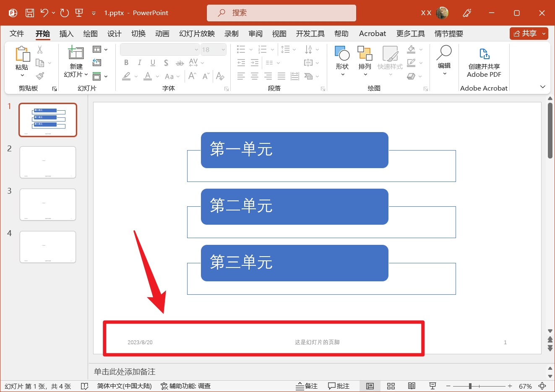The width and height of the screenshot is (555, 392).
Task: Select slide 3 thumbnail
Action: tap(48, 205)
